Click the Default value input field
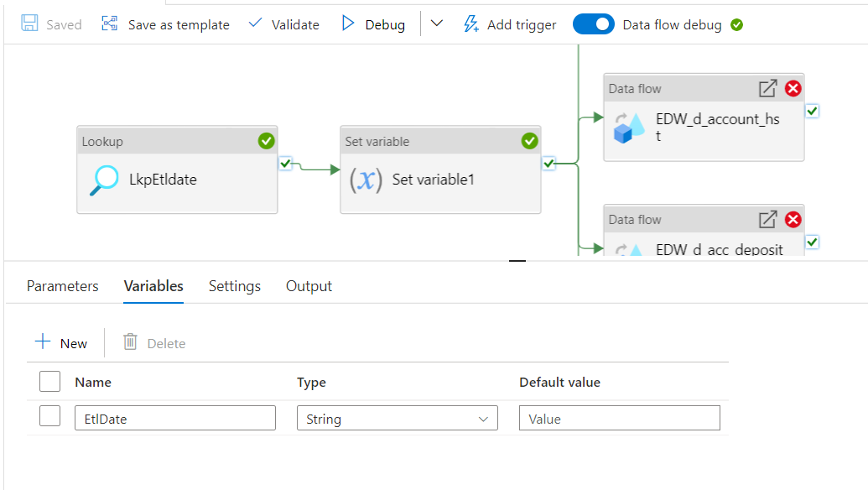Viewport: 868px width, 490px height. pos(619,417)
